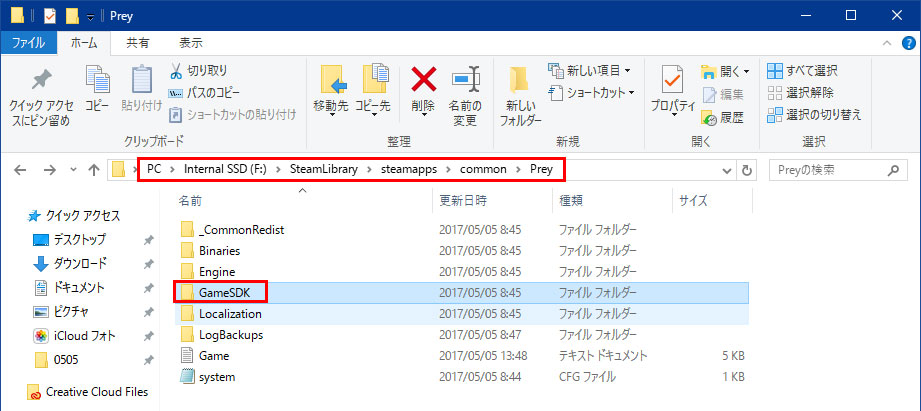
Task: Go up one folder level arrow
Action: (93, 170)
